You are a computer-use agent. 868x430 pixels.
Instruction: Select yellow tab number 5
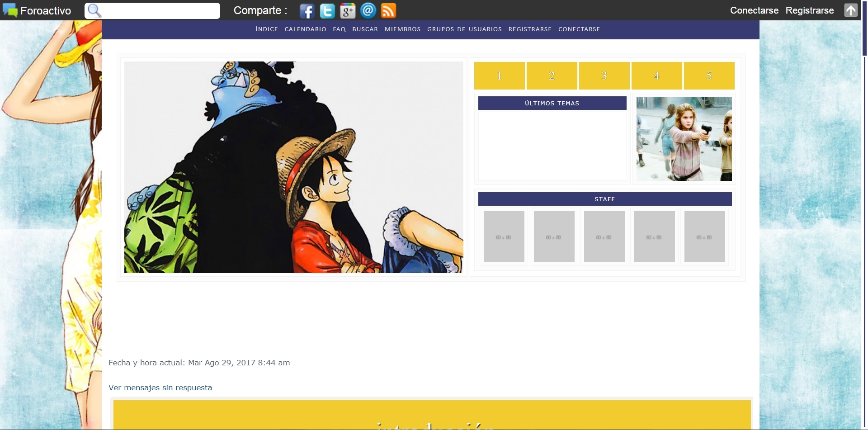tap(709, 76)
